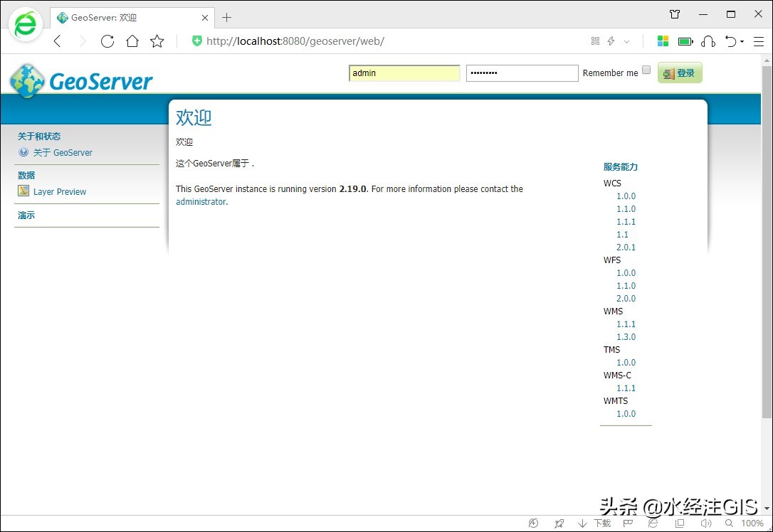Focus the password field
The image size is (773, 532).
pos(522,73)
